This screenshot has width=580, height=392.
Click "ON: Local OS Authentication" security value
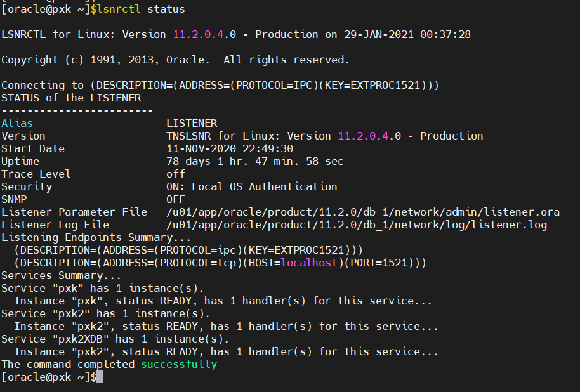251,186
